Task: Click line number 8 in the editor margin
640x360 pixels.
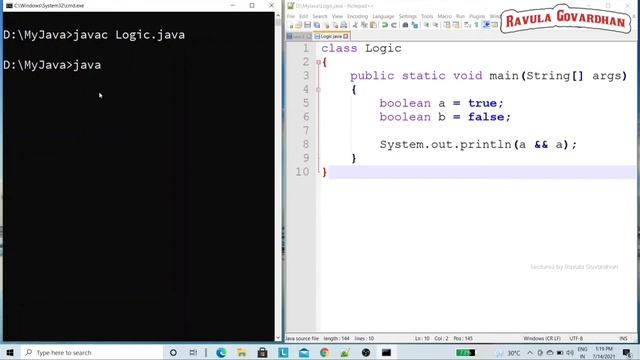Action: 306,144
